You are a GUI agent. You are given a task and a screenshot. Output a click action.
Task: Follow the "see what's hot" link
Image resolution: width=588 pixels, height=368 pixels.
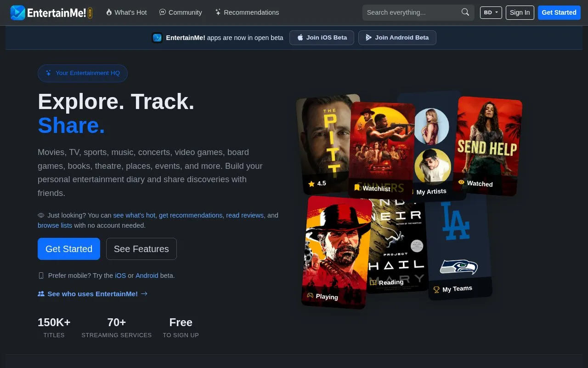134,215
